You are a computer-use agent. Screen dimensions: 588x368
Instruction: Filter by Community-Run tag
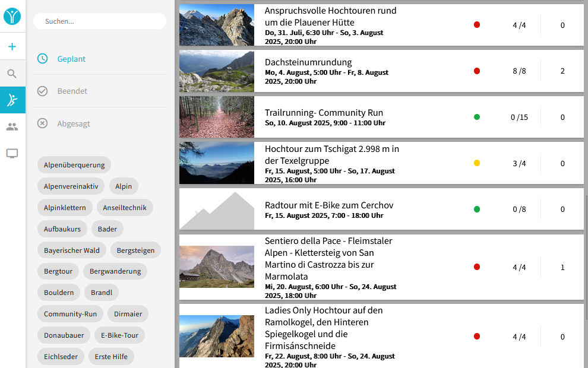(71, 313)
